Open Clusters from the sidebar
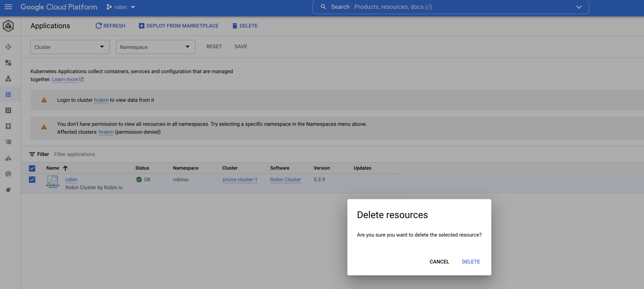 (x=8, y=47)
